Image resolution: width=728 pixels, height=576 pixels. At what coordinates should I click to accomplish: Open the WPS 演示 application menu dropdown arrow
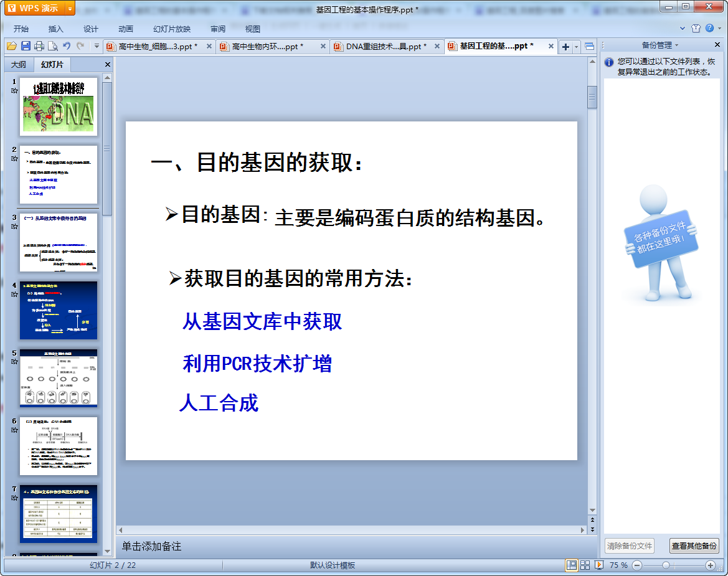pyautogui.click(x=70, y=8)
